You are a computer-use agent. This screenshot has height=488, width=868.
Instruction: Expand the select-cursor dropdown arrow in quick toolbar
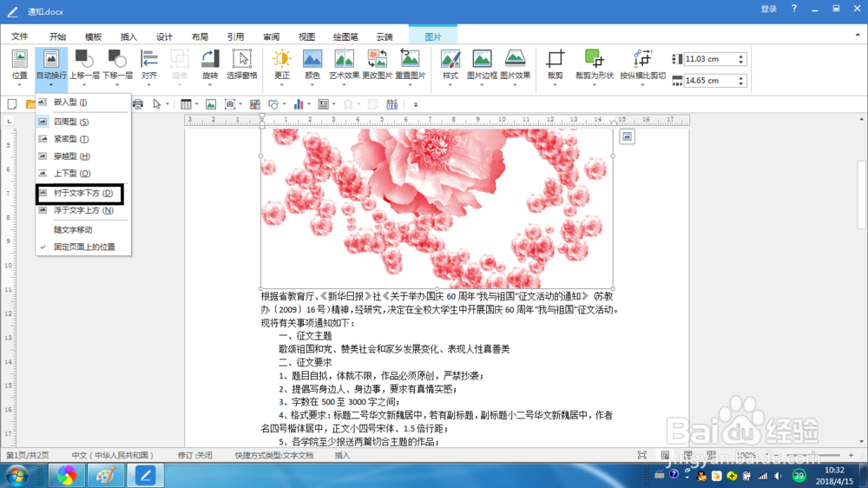168,104
